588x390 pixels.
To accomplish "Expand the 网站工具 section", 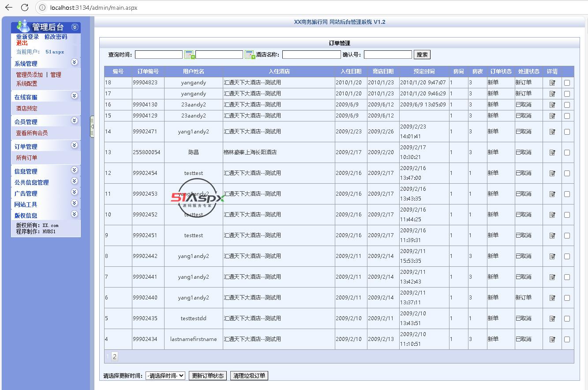I will (x=75, y=203).
